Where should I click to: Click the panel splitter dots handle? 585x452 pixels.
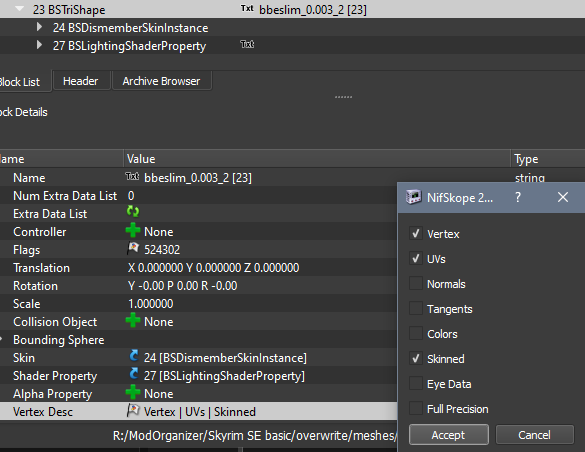343,97
